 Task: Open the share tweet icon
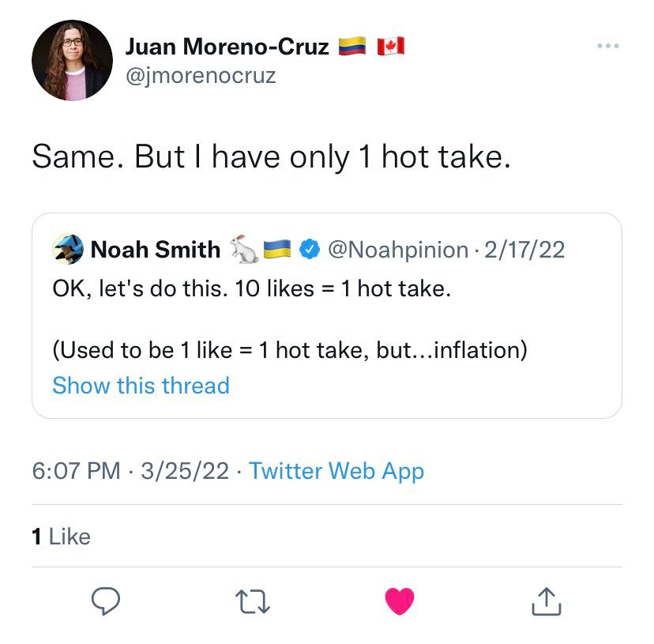[x=546, y=601]
